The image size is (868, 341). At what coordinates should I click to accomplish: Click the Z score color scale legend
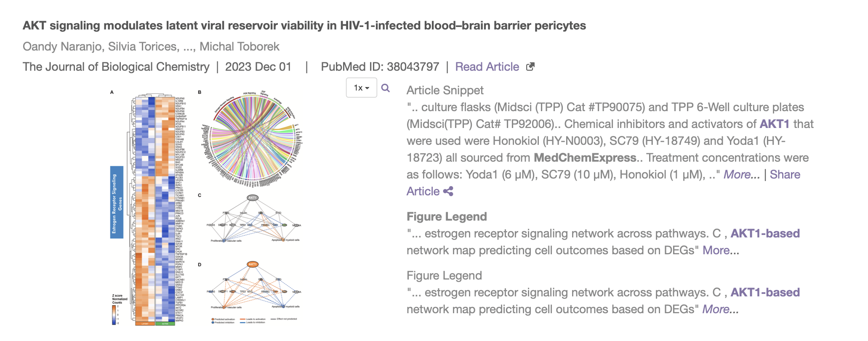tap(114, 314)
